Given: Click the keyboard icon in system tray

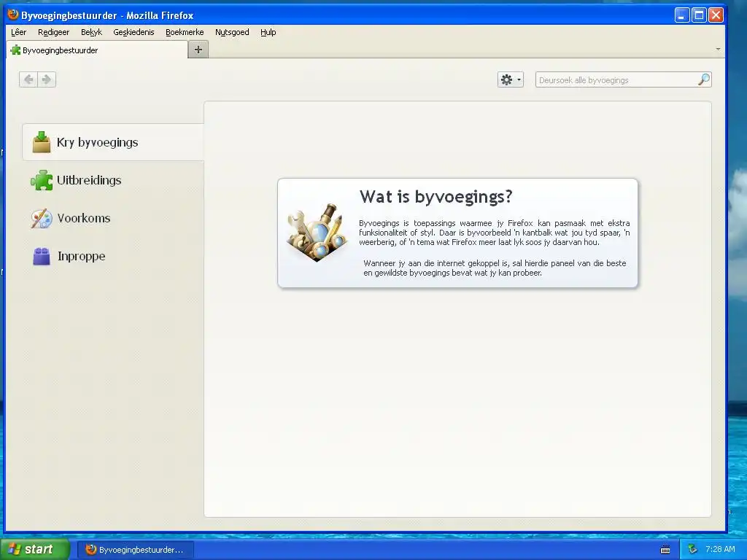Looking at the screenshot, I should point(665,550).
